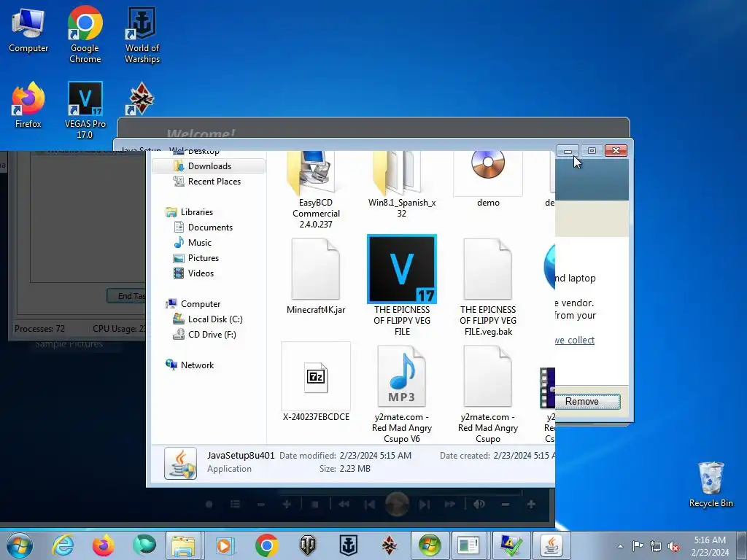Switch to Windows Explorer on the taskbar
The height and width of the screenshot is (560, 747).
(x=183, y=545)
